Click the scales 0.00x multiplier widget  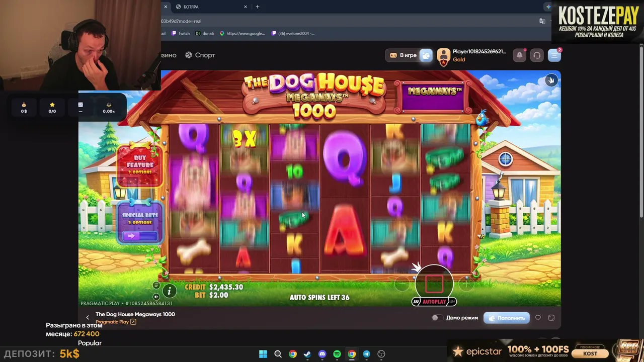tap(109, 108)
